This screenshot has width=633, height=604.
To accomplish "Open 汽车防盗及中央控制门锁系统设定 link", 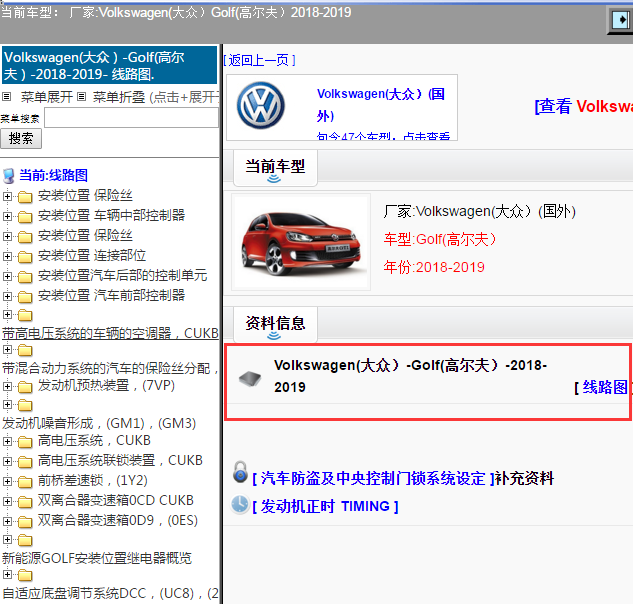I will pos(373,478).
